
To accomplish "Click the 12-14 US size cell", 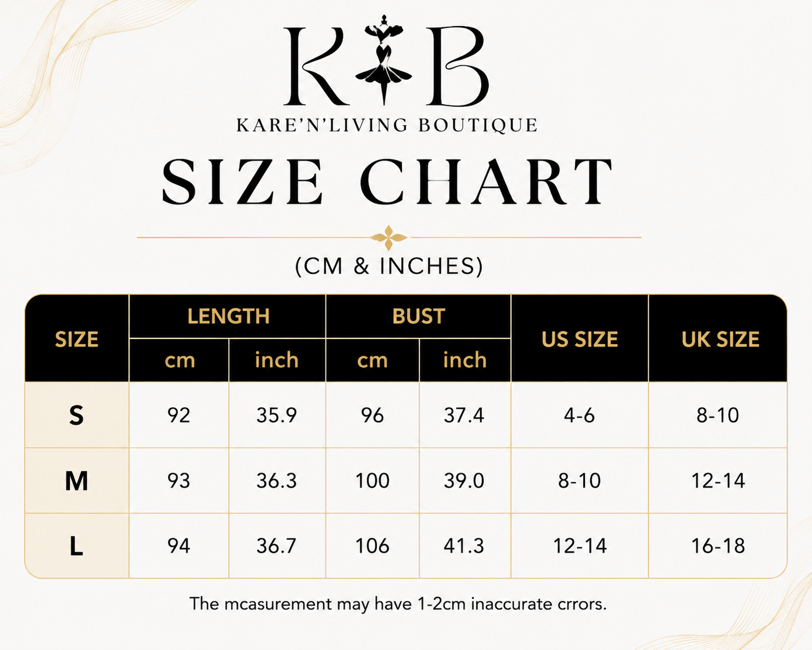I will pos(580,546).
